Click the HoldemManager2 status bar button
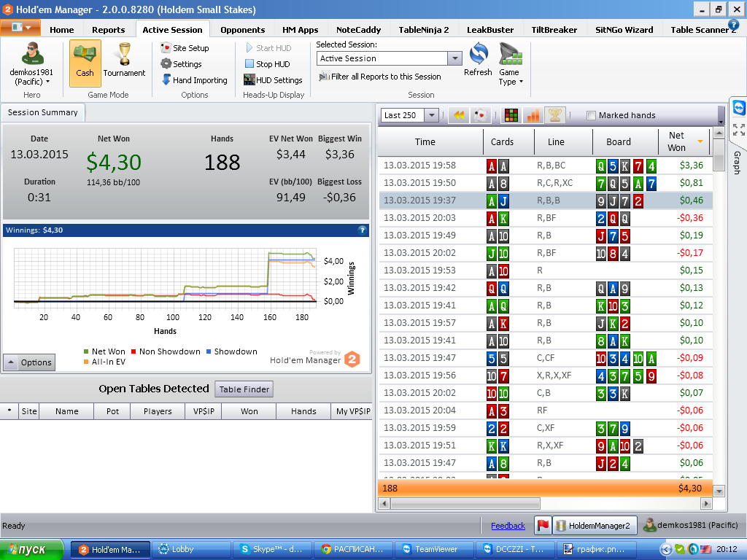This screenshot has height=560, width=747. pos(595,525)
